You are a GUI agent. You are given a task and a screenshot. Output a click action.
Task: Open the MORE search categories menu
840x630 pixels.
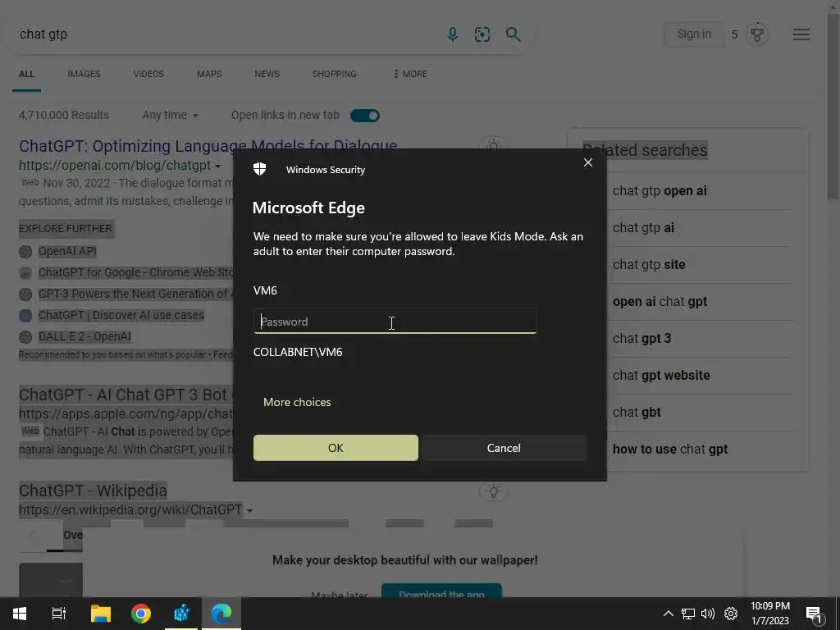[x=410, y=74]
